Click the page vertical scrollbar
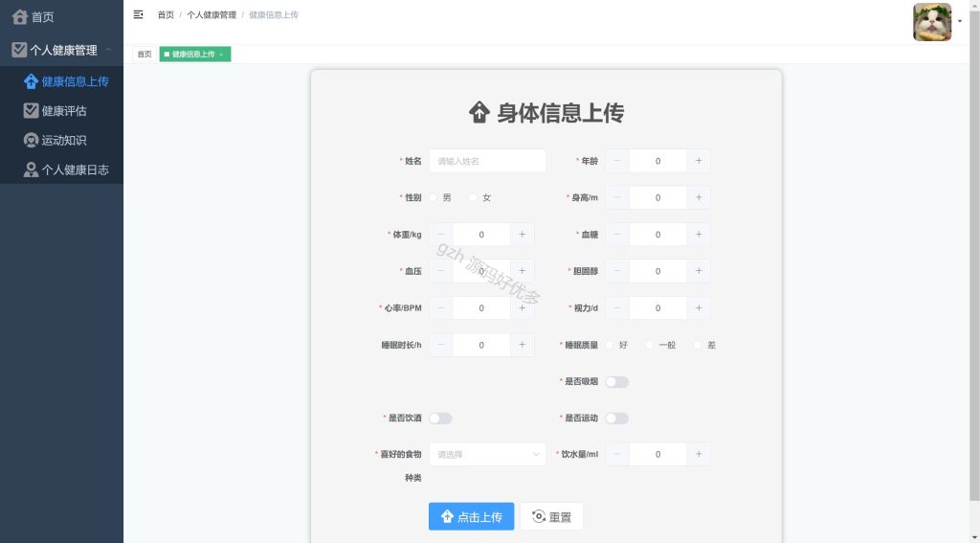980x543 pixels. coord(974,257)
